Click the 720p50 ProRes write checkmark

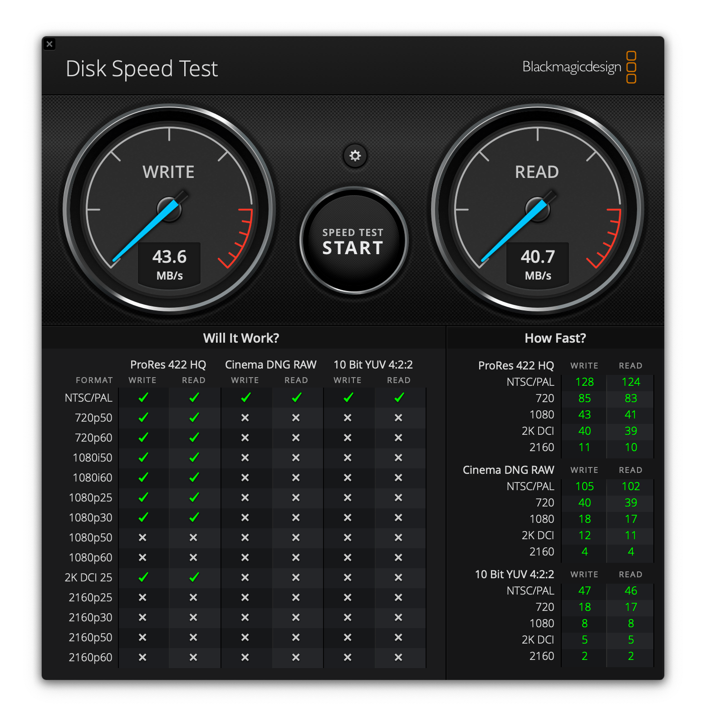click(x=143, y=418)
